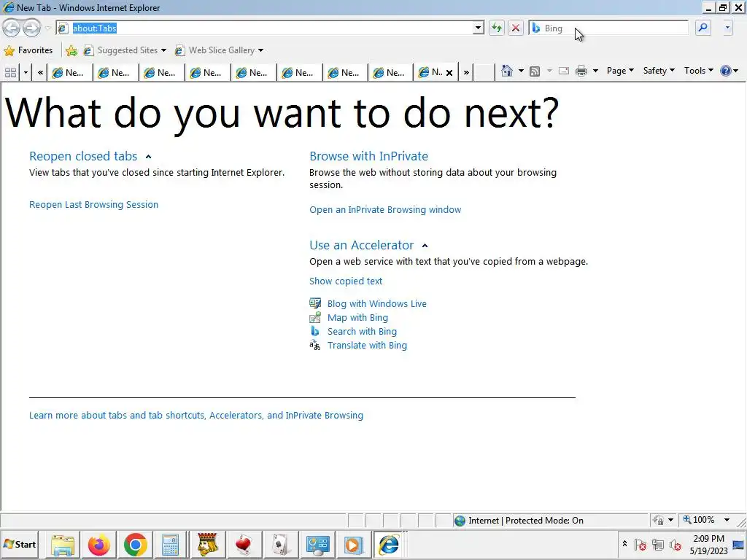Open the Safety menu
The width and height of the screenshot is (747, 560).
pos(659,71)
